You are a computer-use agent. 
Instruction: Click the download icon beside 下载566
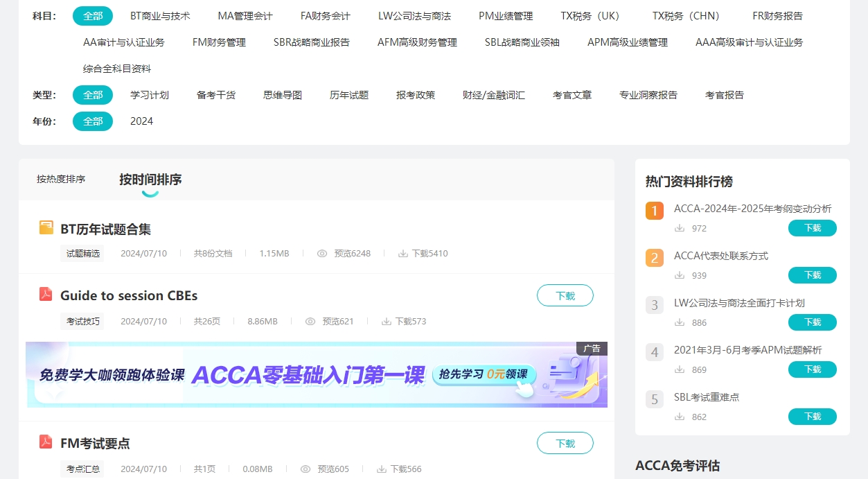coord(382,469)
